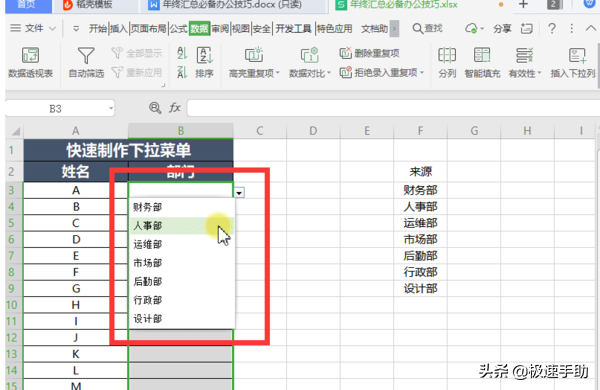
Task: Switch to the 开发工具 ribbon tab
Action: coord(293,28)
